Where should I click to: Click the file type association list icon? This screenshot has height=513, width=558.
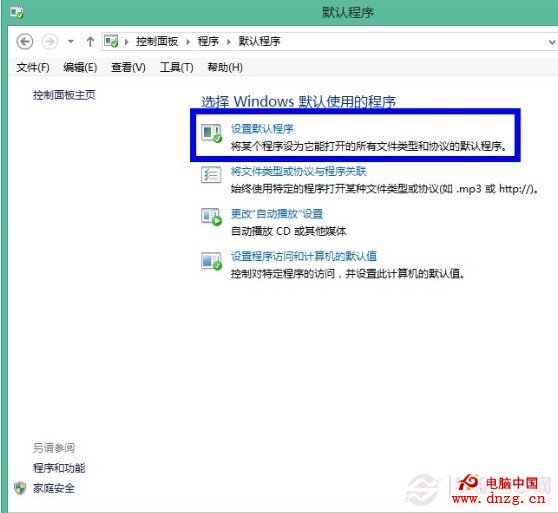(211, 175)
